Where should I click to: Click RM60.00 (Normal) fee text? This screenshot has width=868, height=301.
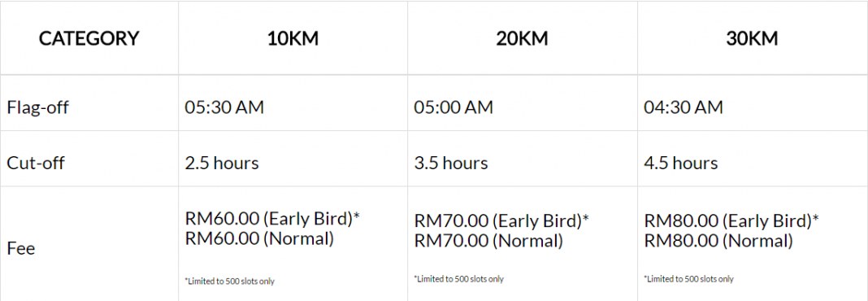click(x=259, y=238)
